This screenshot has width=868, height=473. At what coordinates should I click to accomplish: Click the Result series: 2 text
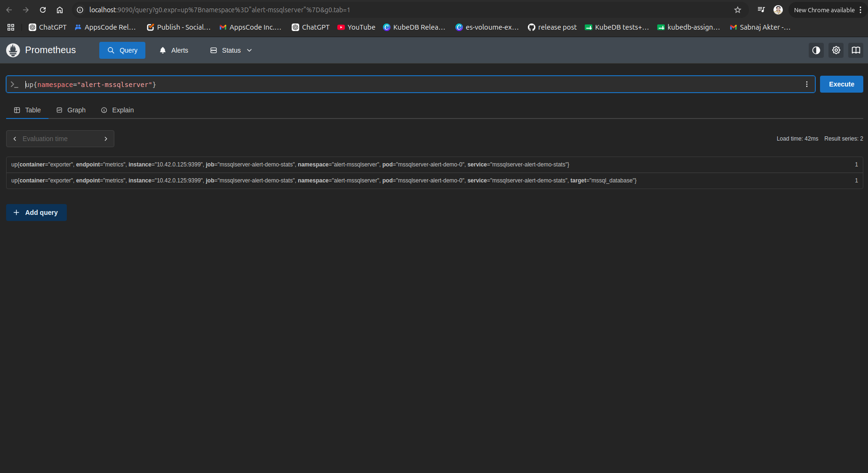pyautogui.click(x=844, y=139)
